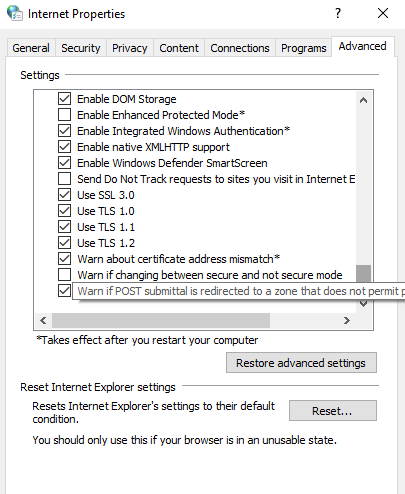Click the question mark help icon
The height and width of the screenshot is (494, 405).
point(338,13)
